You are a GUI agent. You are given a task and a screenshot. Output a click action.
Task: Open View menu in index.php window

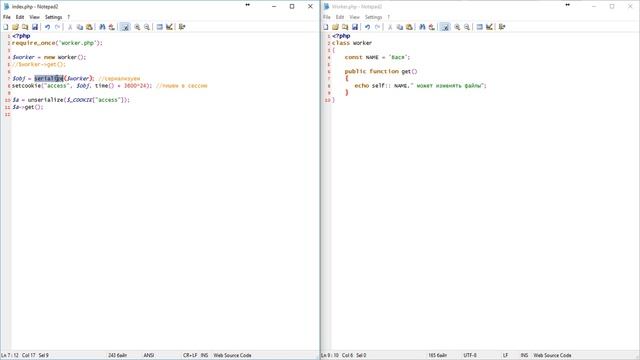point(34,17)
